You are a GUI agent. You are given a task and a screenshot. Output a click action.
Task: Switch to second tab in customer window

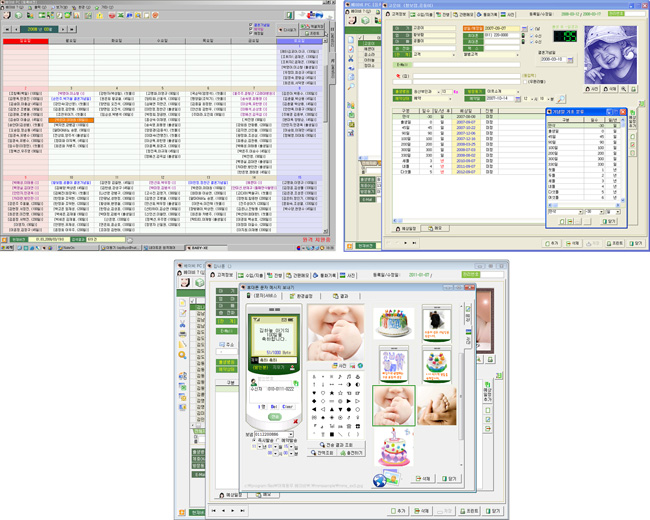[x=421, y=15]
